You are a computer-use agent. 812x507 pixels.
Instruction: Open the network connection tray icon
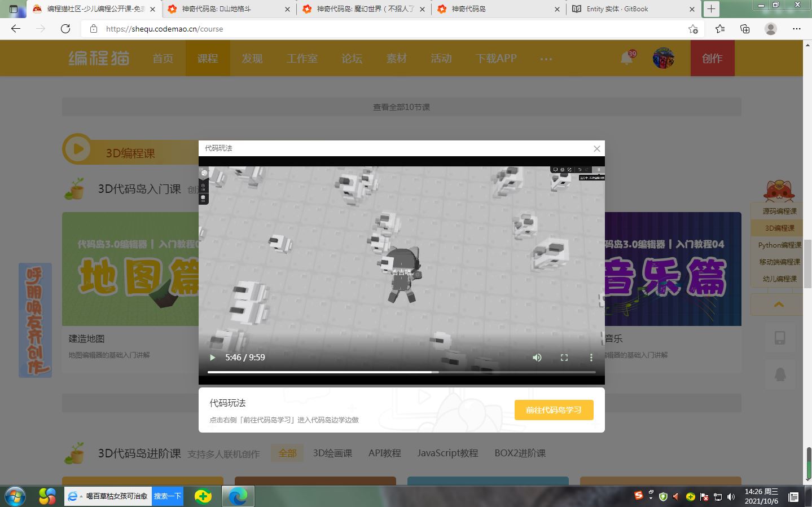click(718, 497)
